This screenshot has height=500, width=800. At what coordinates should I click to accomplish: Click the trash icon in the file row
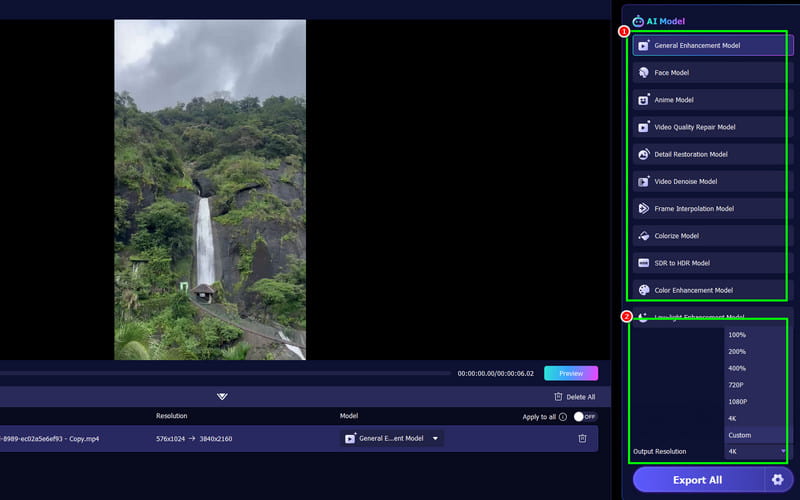[x=582, y=438]
